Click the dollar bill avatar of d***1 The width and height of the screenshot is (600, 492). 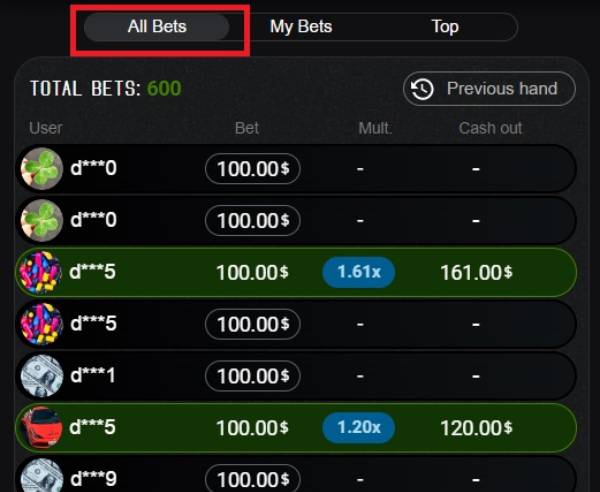tap(42, 376)
